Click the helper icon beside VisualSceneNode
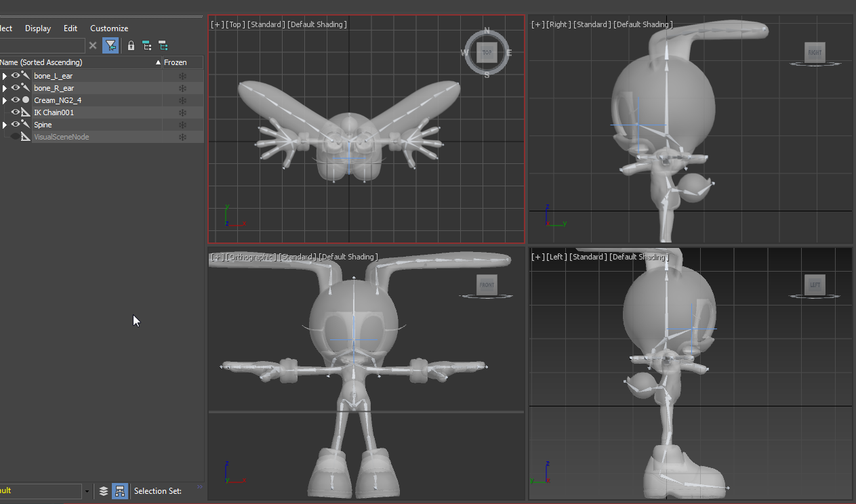 click(26, 137)
